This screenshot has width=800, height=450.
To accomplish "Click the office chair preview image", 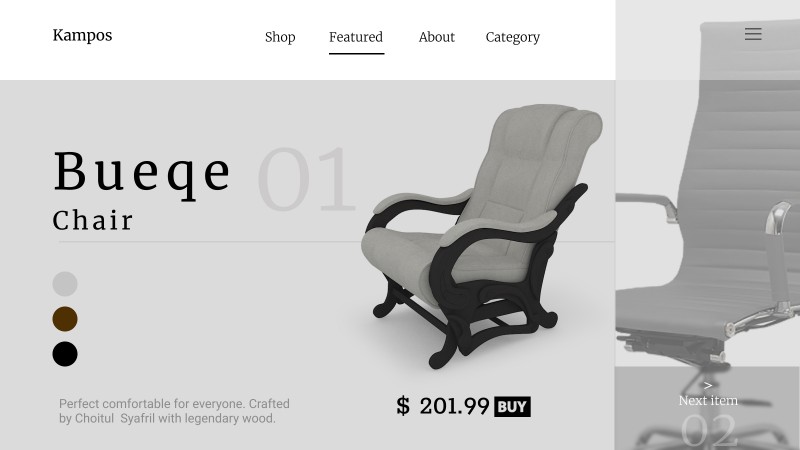I will [708, 225].
